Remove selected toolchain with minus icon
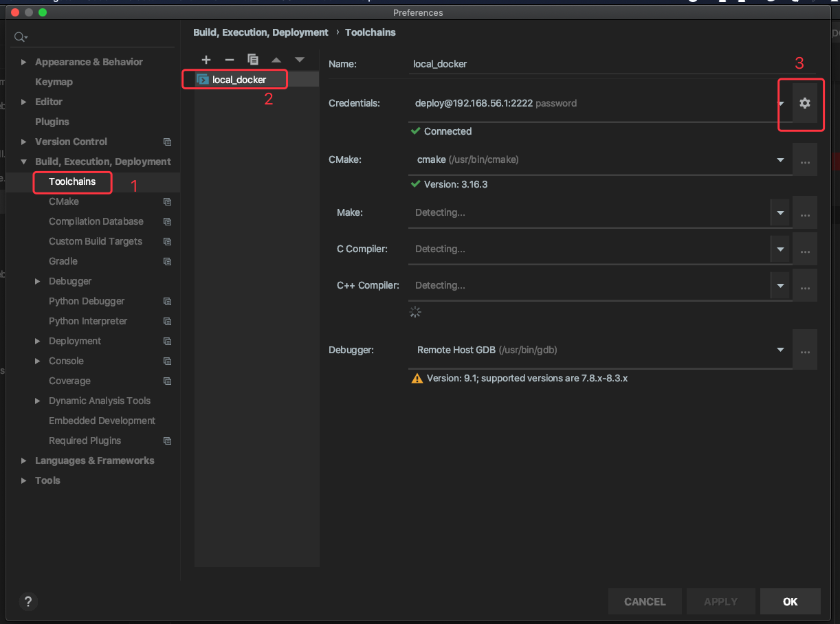The image size is (840, 624). click(x=230, y=60)
